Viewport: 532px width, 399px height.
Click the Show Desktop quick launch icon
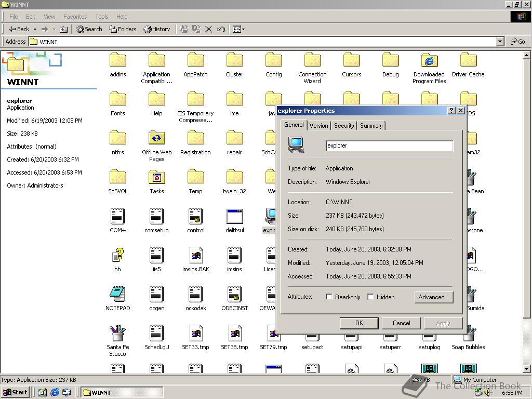tap(43, 393)
